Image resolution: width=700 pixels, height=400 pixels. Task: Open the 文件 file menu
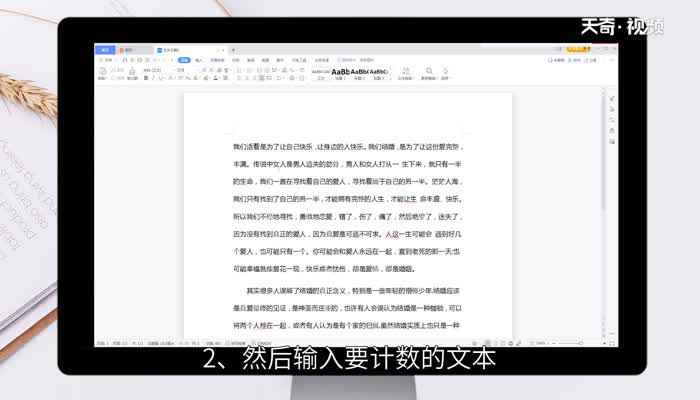click(106, 60)
